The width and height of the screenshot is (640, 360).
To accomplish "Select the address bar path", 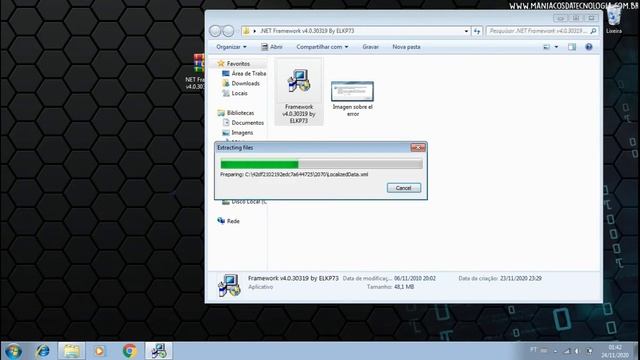I will tap(307, 31).
